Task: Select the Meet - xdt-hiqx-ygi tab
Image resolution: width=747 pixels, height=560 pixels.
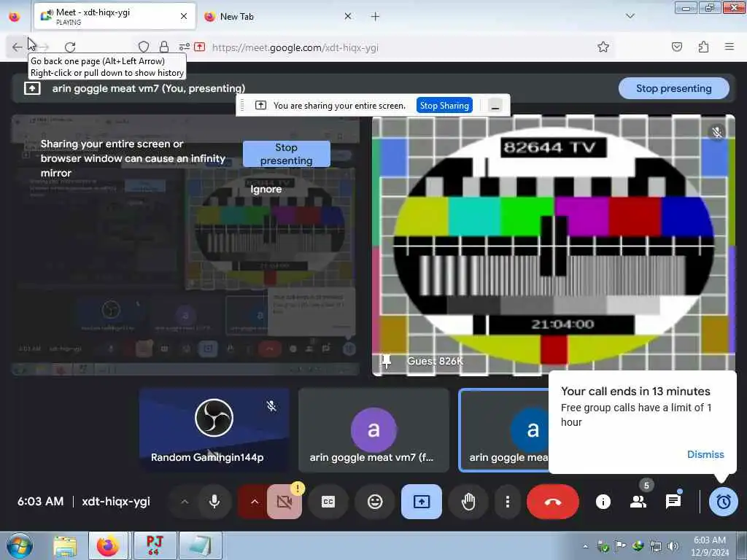Action: 115,17
